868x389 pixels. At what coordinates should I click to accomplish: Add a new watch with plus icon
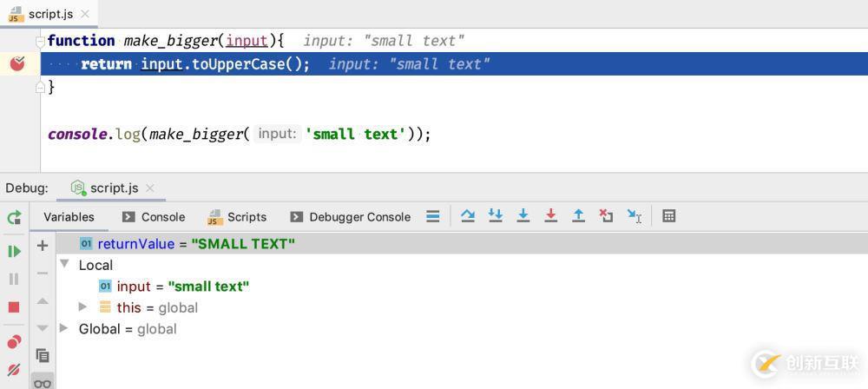pos(43,246)
